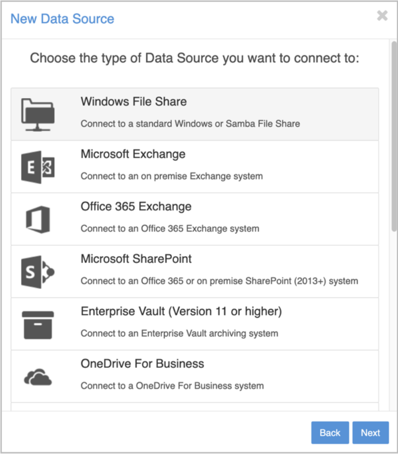Click the data source list scrollbar thumb
398x454 pixels.
394,136
